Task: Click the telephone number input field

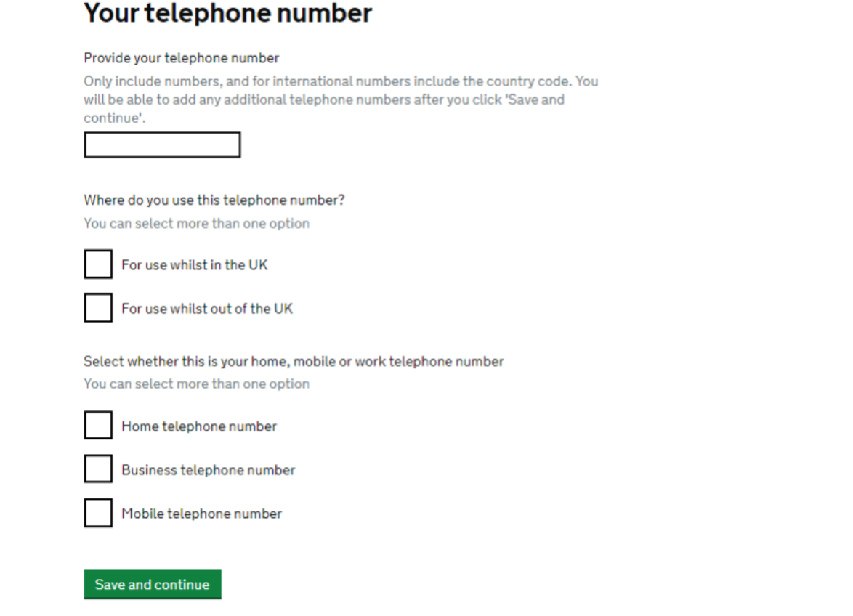Action: (162, 145)
